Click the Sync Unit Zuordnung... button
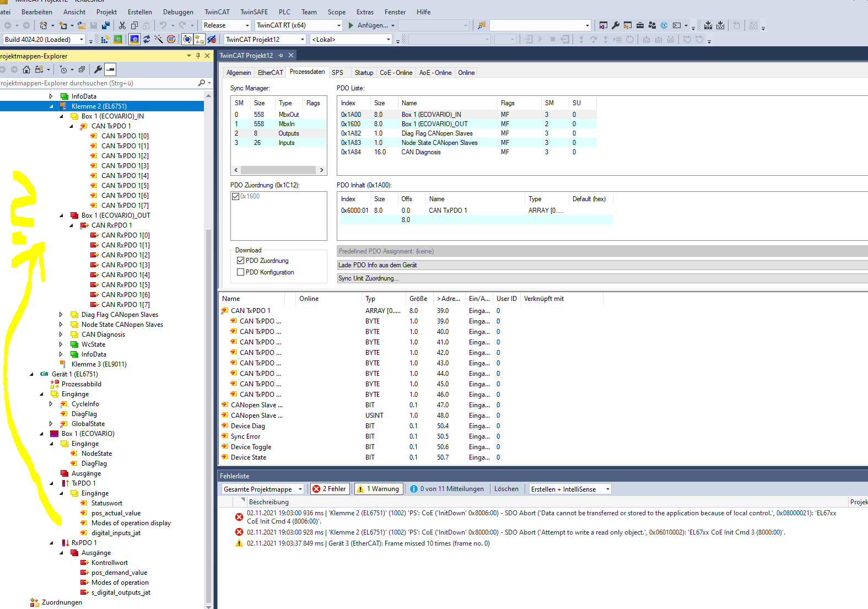This screenshot has width=868, height=609. click(602, 278)
